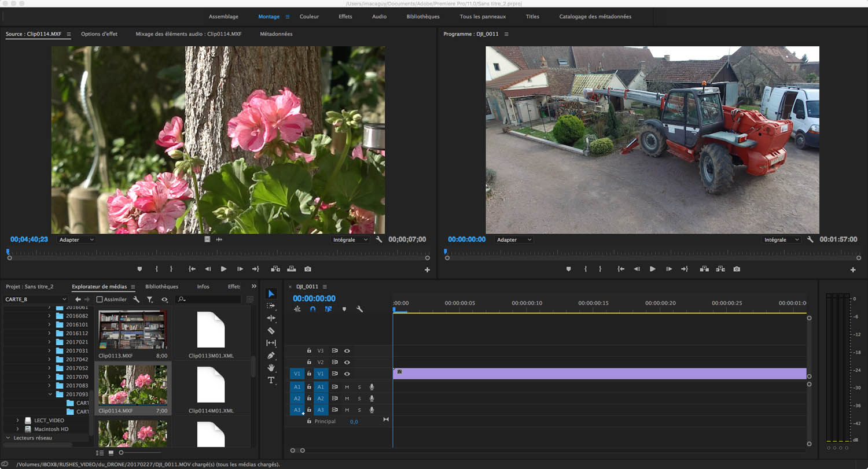
Task: Play the Program monitor sequence
Action: click(x=652, y=269)
